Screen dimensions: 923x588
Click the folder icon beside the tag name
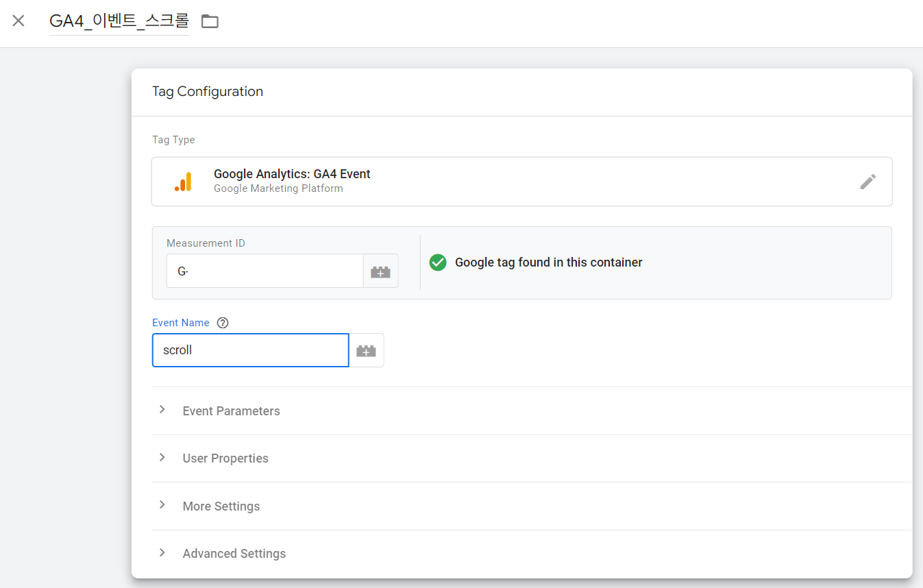210,21
